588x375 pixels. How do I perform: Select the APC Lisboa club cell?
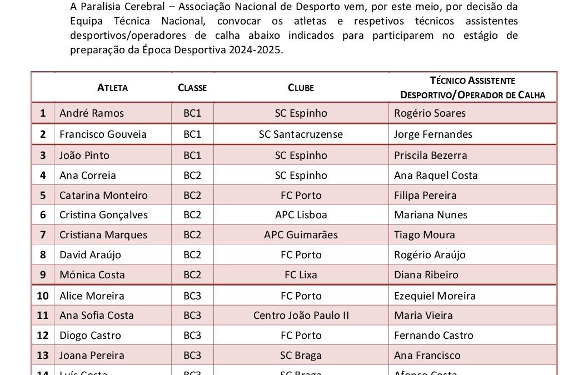click(x=301, y=215)
